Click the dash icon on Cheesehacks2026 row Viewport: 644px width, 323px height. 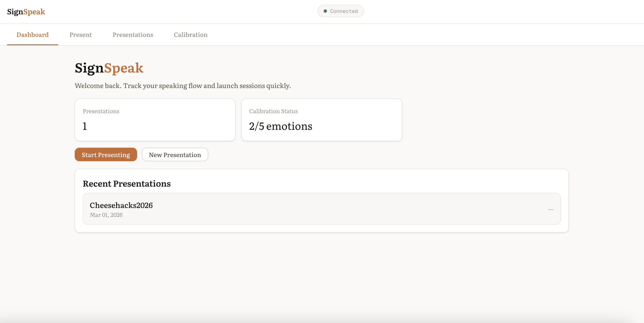[x=551, y=209]
